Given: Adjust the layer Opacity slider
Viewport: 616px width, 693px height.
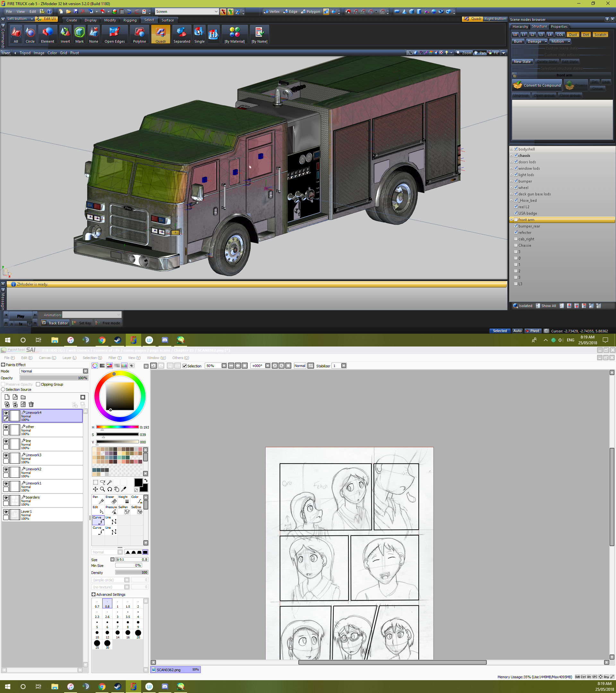Looking at the screenshot, I should [54, 378].
